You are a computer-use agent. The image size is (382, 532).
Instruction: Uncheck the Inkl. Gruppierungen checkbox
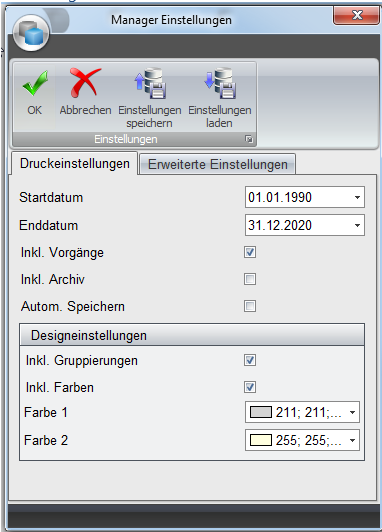[x=250, y=360]
